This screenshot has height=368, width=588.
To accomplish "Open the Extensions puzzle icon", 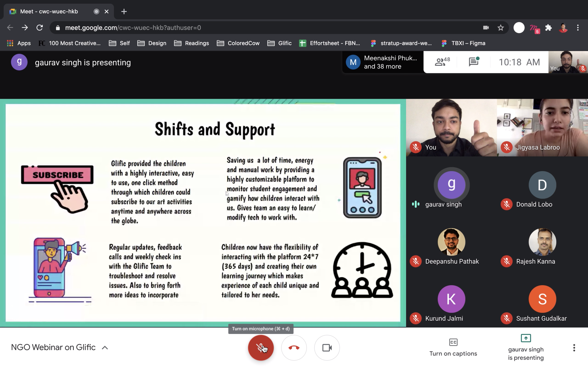I will pyautogui.click(x=548, y=28).
